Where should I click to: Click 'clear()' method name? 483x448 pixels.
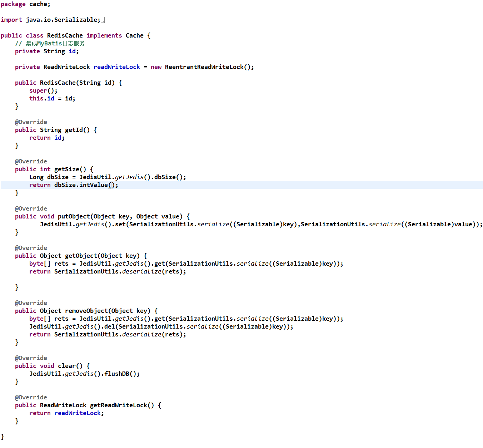pos(70,366)
